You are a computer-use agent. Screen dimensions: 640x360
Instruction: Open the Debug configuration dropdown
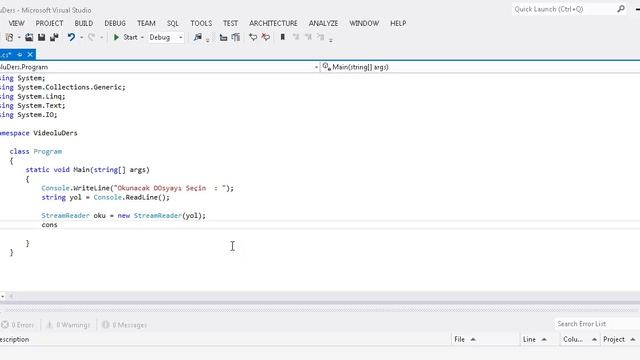[x=166, y=37]
